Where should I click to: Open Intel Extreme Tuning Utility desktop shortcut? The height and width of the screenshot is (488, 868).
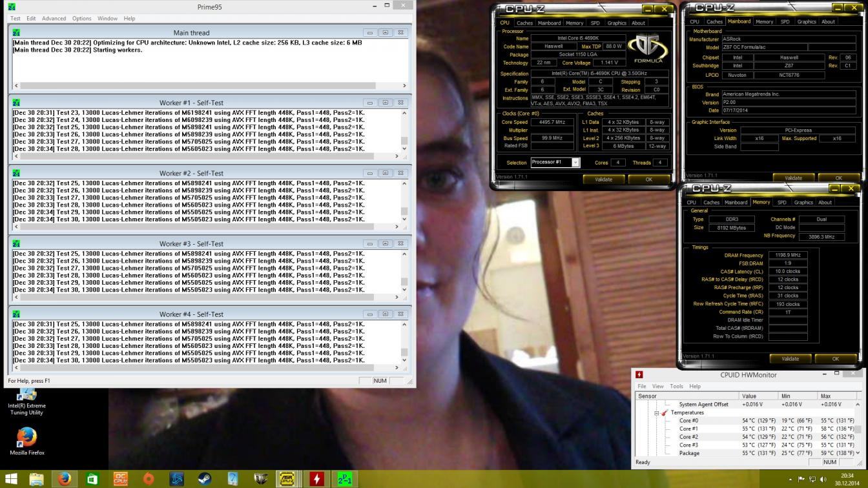click(26, 401)
